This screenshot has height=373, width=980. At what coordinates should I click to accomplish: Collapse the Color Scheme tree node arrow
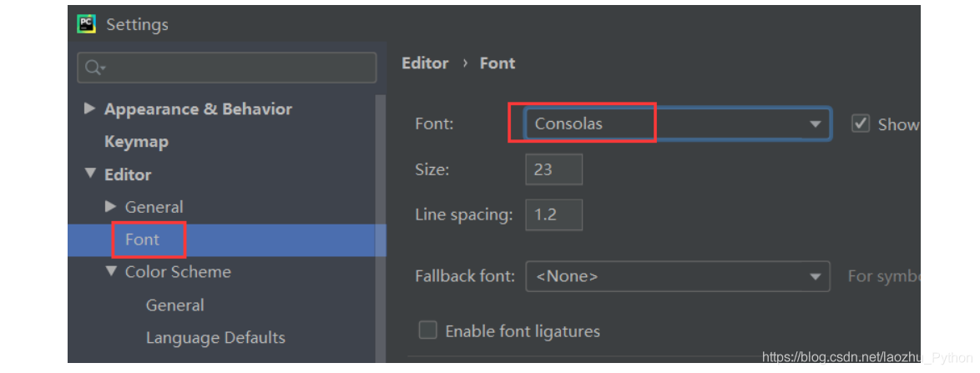(x=111, y=271)
